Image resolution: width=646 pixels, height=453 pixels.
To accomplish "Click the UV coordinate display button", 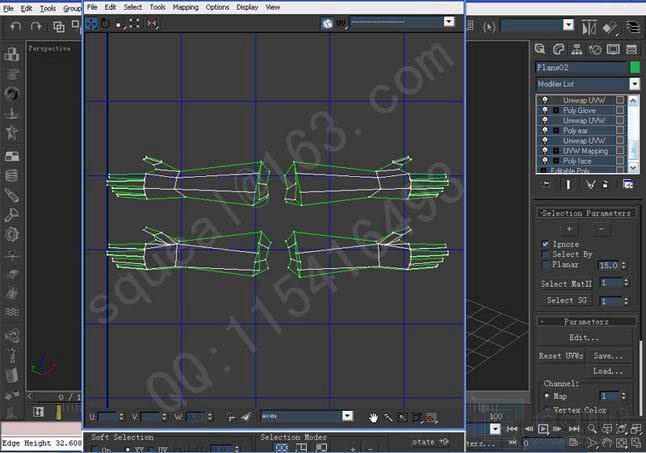I will (x=341, y=23).
